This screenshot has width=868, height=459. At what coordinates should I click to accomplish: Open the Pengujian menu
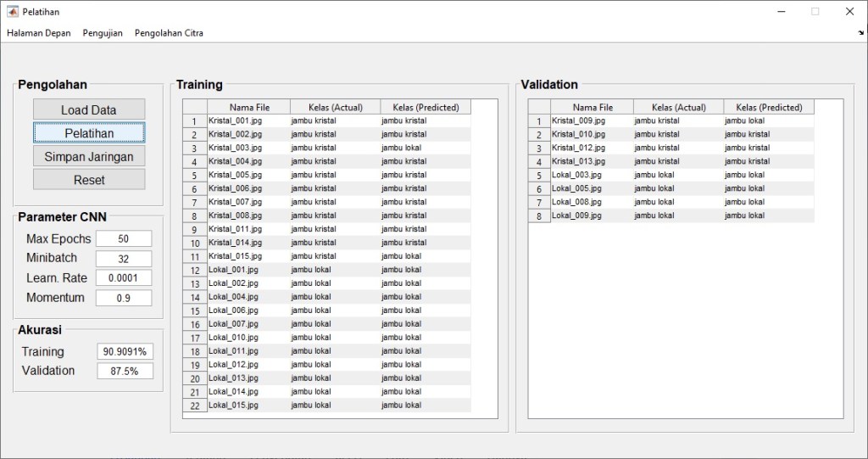coord(103,33)
